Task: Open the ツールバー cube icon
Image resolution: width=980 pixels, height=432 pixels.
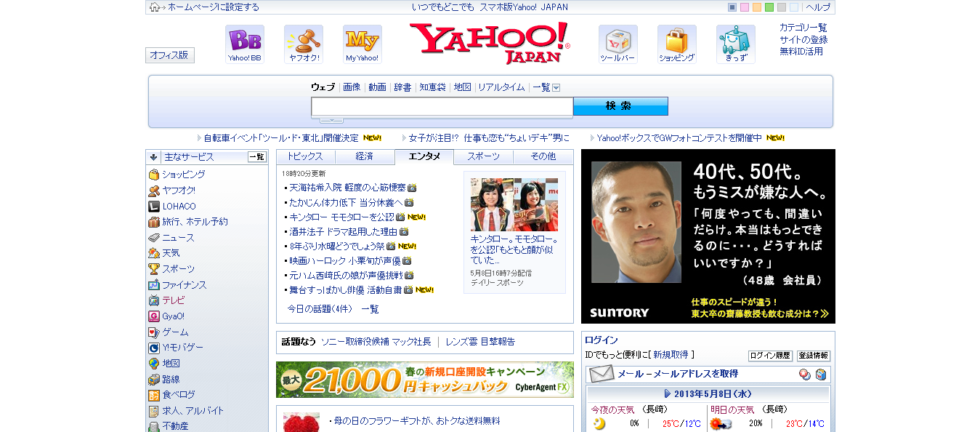Action: click(617, 44)
